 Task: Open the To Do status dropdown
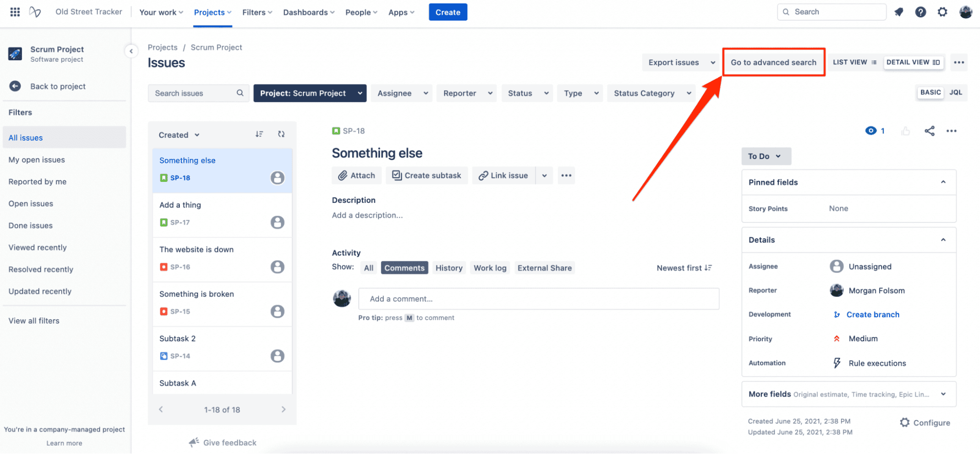[766, 156]
